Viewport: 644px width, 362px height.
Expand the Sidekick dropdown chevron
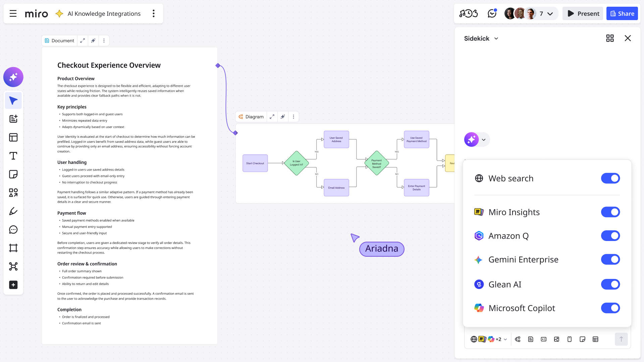tap(496, 39)
